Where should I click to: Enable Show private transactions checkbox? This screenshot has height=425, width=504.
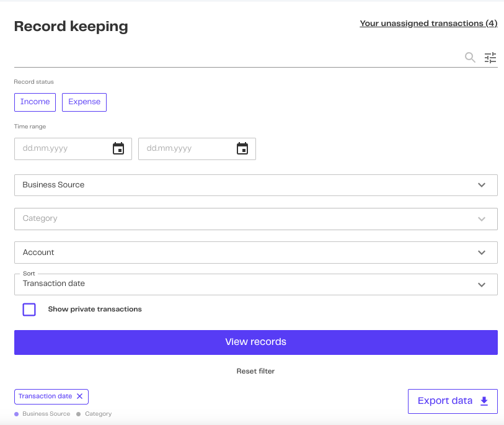click(29, 310)
